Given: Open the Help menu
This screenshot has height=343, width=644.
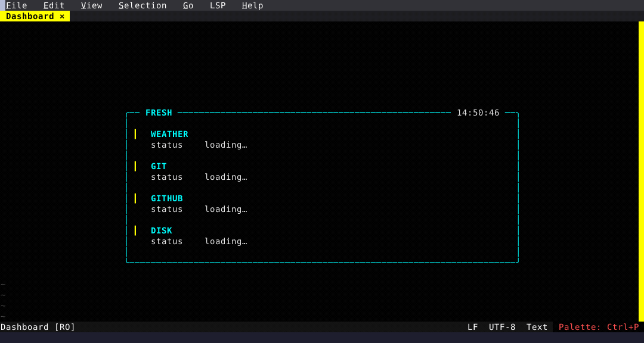Looking at the screenshot, I should click(252, 5).
